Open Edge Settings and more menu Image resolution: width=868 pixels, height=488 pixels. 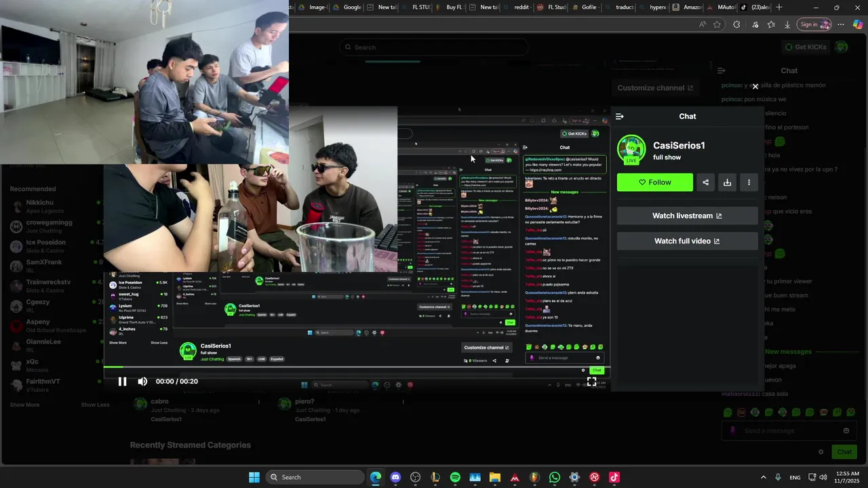pos(841,24)
